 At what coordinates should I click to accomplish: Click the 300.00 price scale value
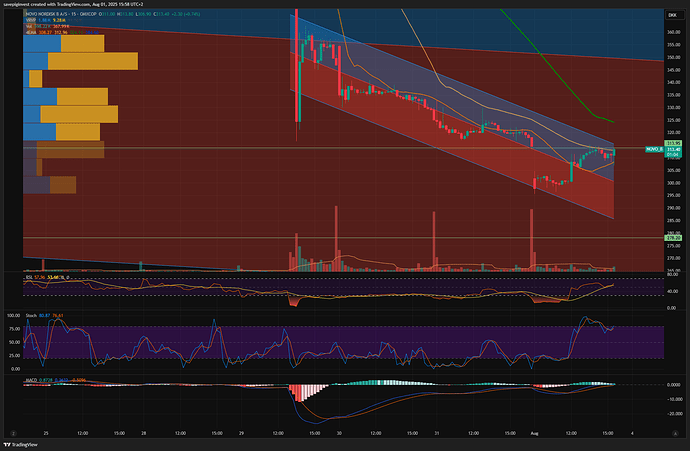pos(673,183)
